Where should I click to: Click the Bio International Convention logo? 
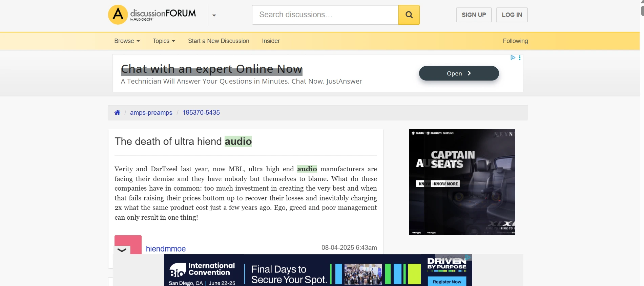tap(202, 270)
